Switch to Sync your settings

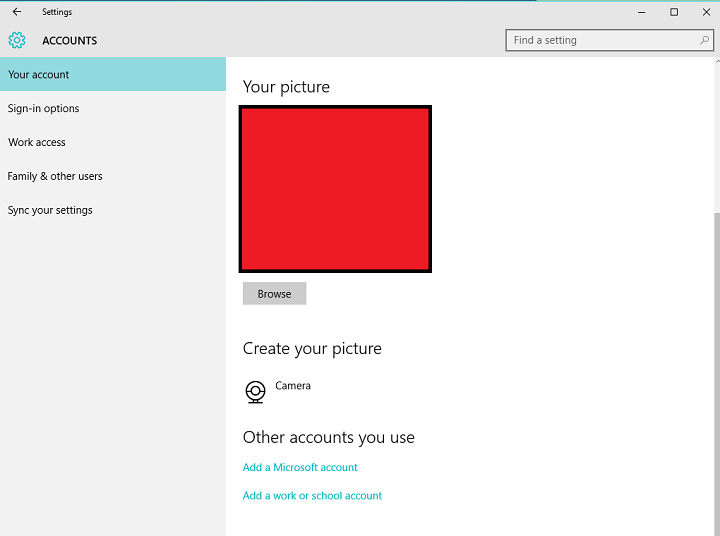point(50,211)
